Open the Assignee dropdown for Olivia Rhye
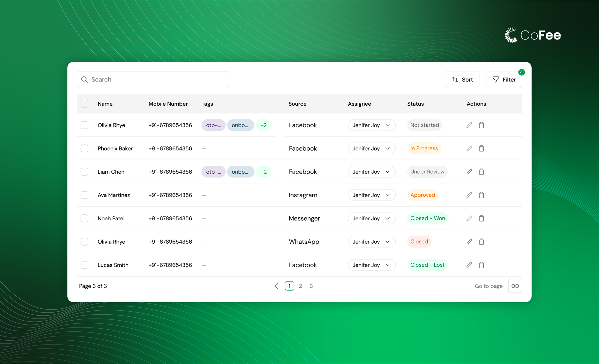The width and height of the screenshot is (599, 364). [x=371, y=125]
